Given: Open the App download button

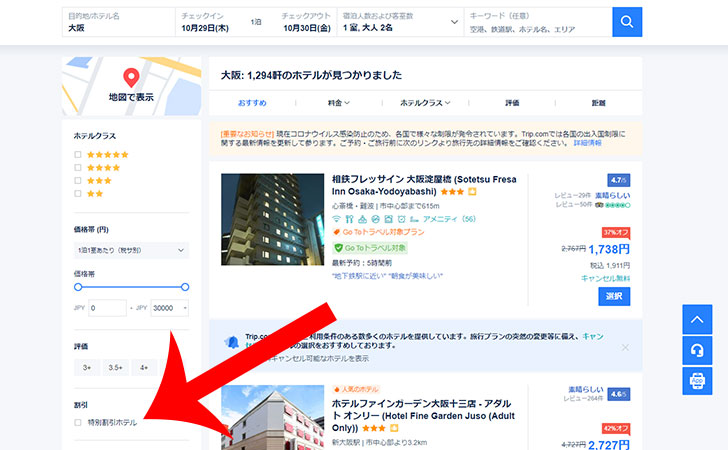Looking at the screenshot, I should point(697,381).
